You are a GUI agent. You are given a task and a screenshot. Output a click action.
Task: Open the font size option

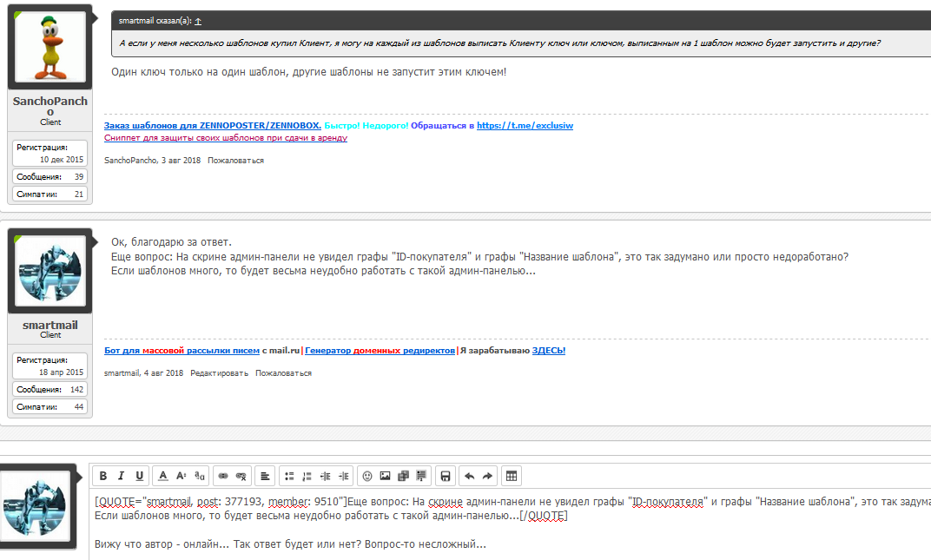(x=182, y=476)
